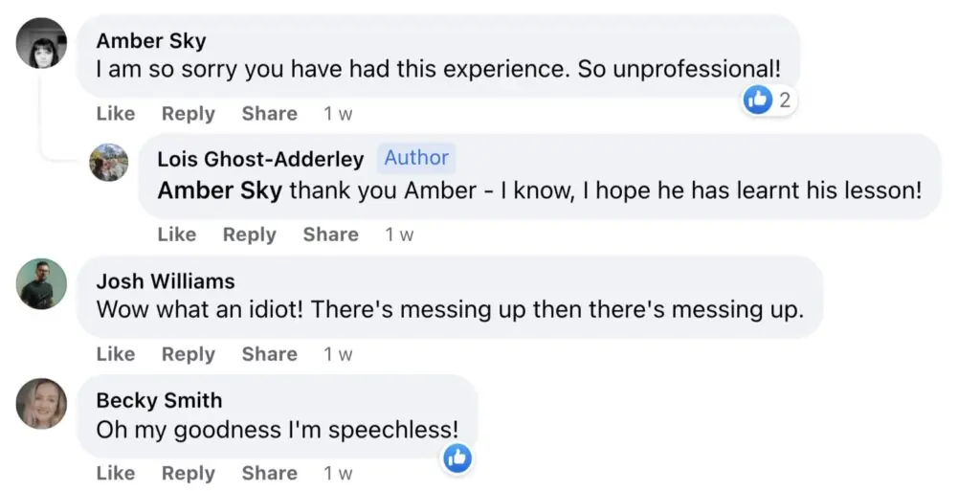The height and width of the screenshot is (491, 980).
Task: Open Lois Ghost-Adderley's profile picture
Action: coord(109,162)
